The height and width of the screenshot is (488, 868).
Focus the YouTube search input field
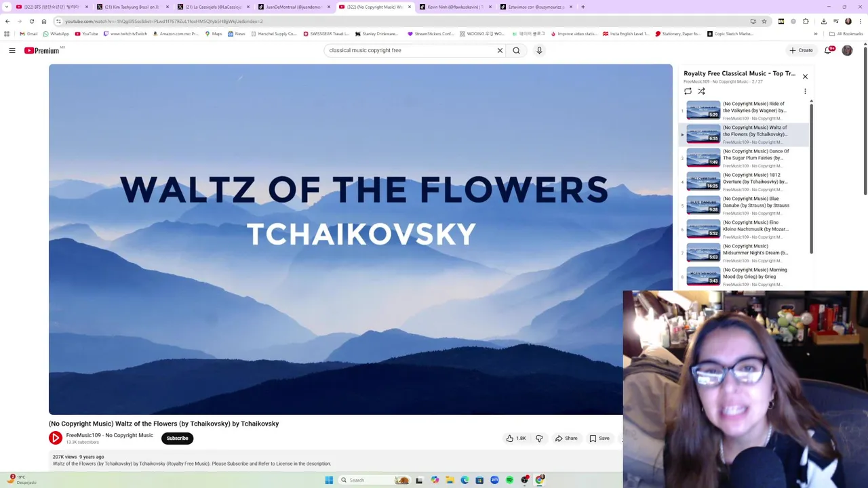tap(410, 50)
